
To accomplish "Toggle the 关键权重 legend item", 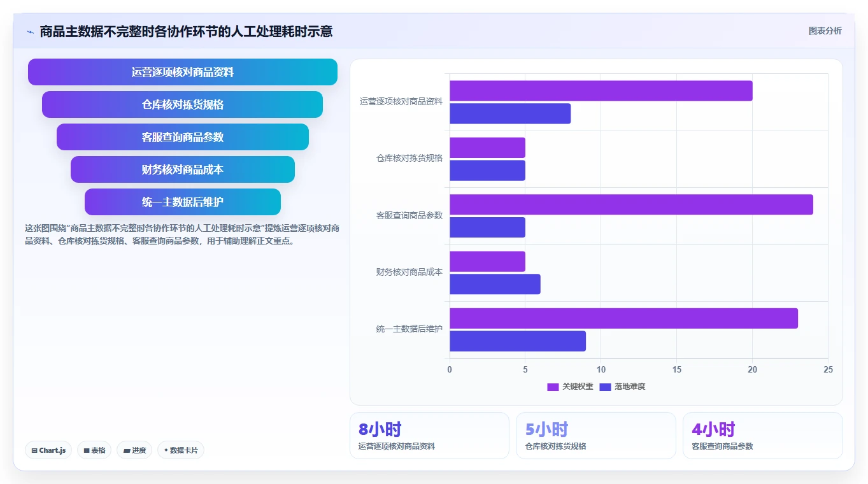I will (x=570, y=387).
